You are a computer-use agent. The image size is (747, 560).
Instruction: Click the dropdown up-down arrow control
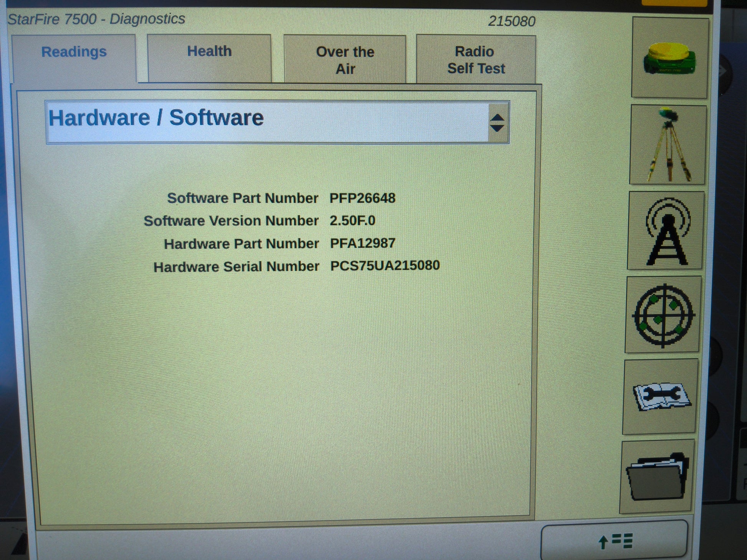(x=497, y=123)
